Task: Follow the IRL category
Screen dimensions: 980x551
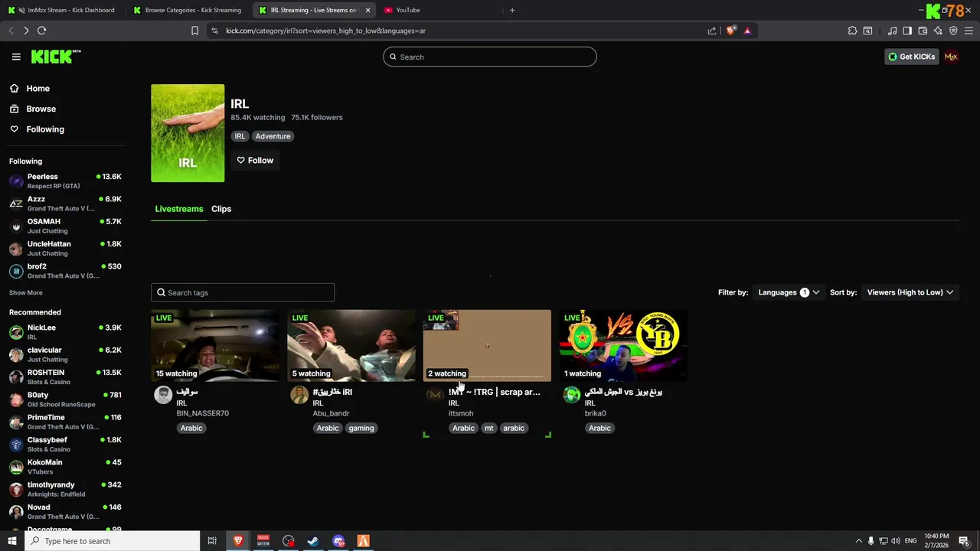Action: (x=255, y=160)
